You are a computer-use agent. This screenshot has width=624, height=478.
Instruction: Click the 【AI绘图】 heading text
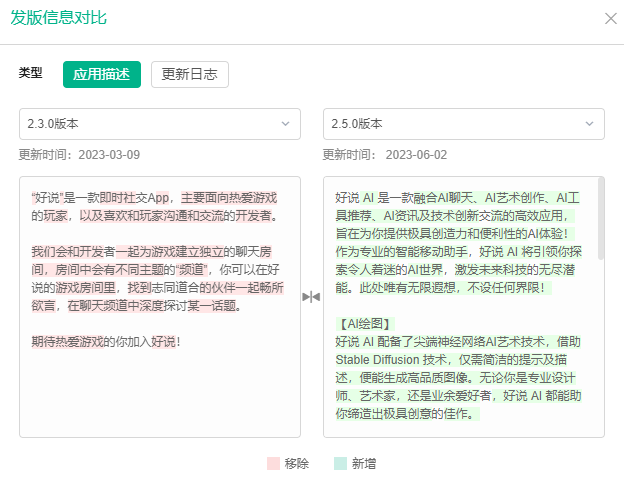tap(365, 324)
